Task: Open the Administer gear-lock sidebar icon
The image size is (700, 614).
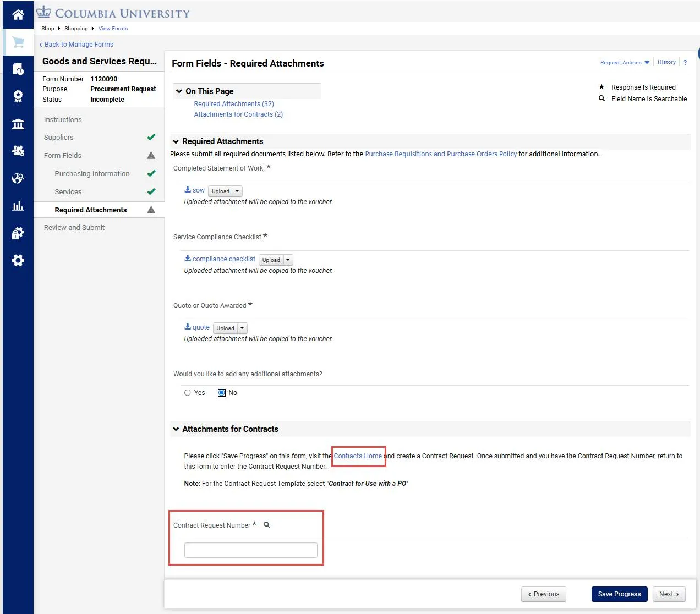Action: click(18, 233)
